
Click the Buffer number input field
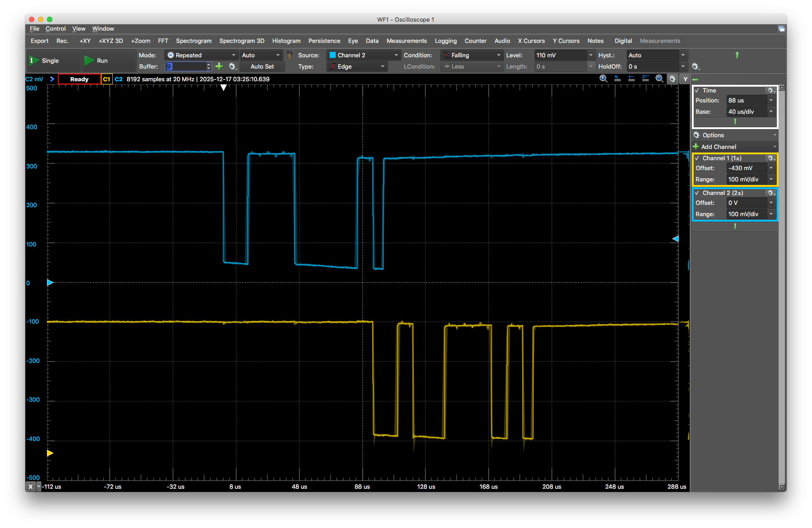coord(185,66)
